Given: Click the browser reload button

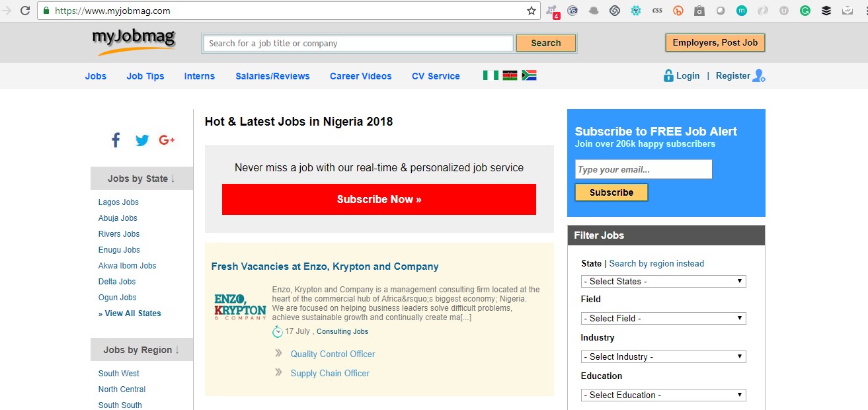Looking at the screenshot, I should [25, 11].
